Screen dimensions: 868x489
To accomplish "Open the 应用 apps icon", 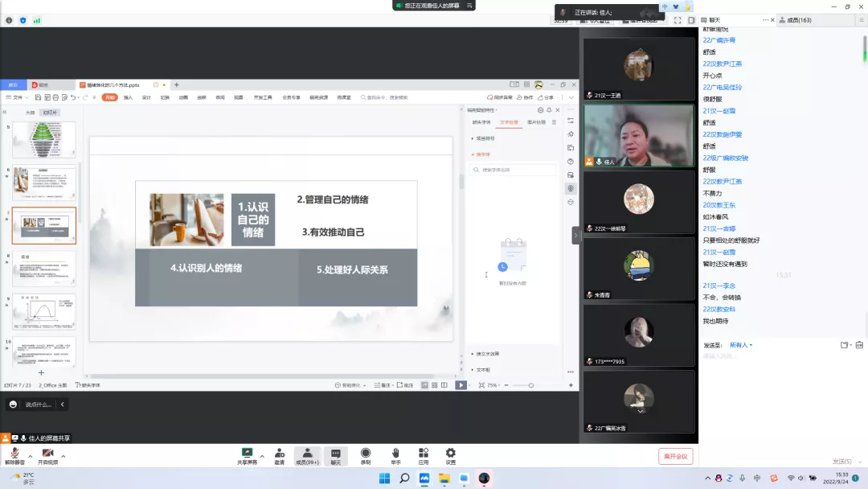I will click(423, 454).
